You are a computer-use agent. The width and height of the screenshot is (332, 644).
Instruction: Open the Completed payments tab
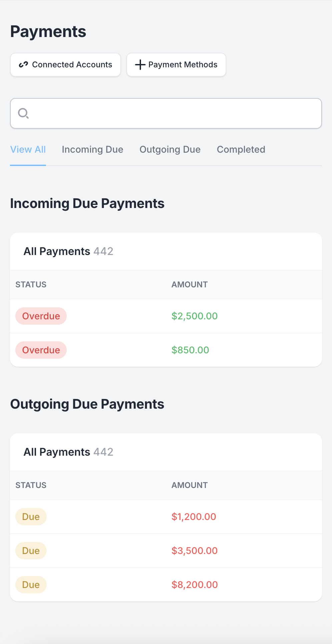pos(241,149)
